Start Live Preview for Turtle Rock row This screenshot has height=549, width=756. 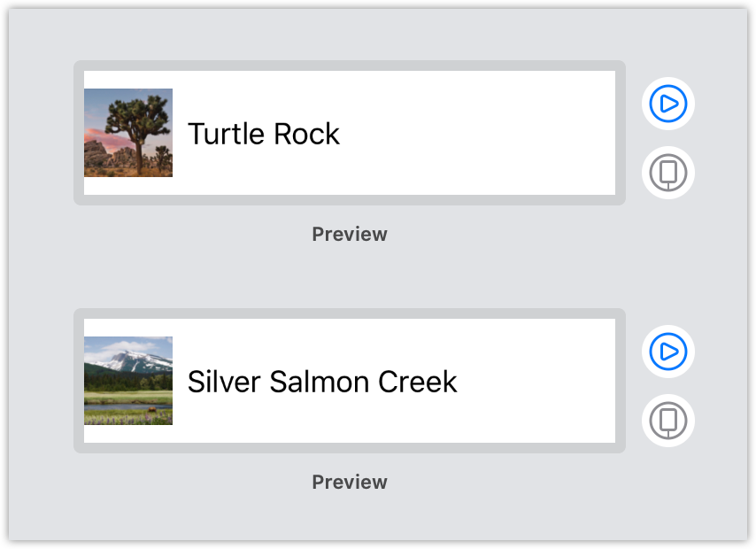[668, 104]
